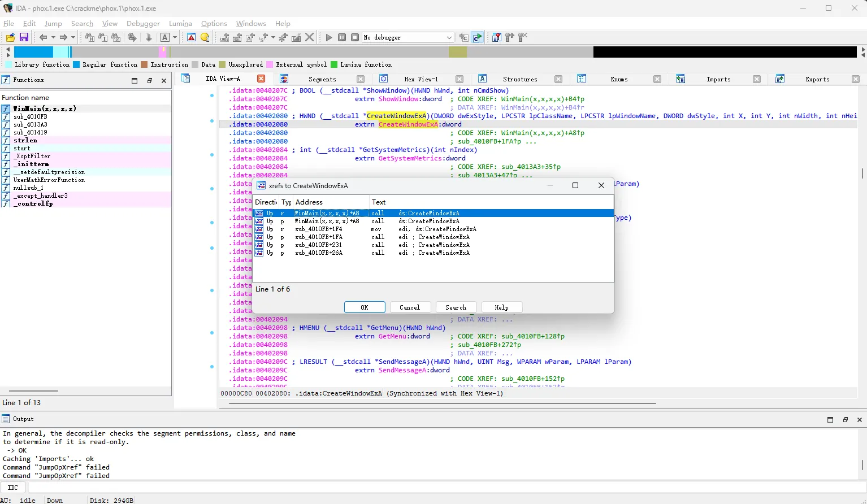Switch to the Enums tab
The height and width of the screenshot is (504, 867).
619,79
